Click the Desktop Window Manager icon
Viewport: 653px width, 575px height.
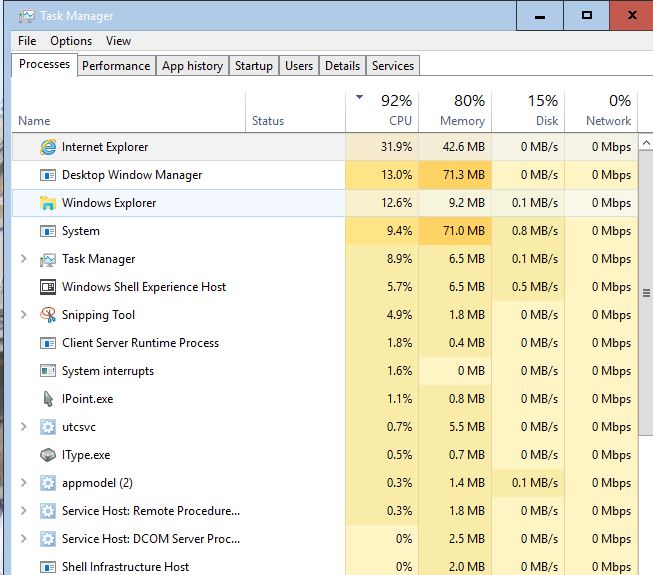[x=48, y=175]
